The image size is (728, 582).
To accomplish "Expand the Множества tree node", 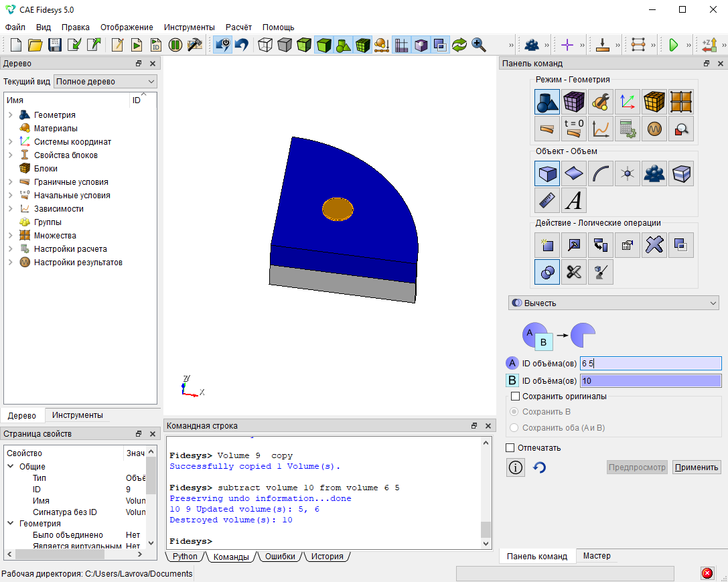I will (x=10, y=235).
